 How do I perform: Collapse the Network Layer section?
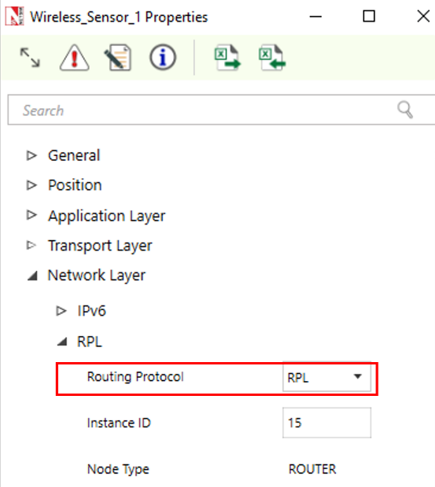click(x=32, y=276)
